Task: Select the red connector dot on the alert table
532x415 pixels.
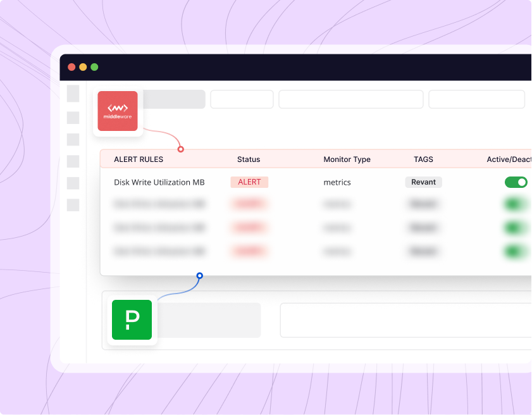Action: click(180, 149)
